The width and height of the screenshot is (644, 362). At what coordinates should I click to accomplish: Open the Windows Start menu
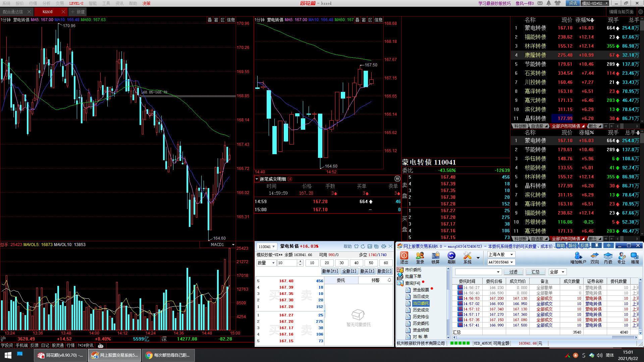8,355
